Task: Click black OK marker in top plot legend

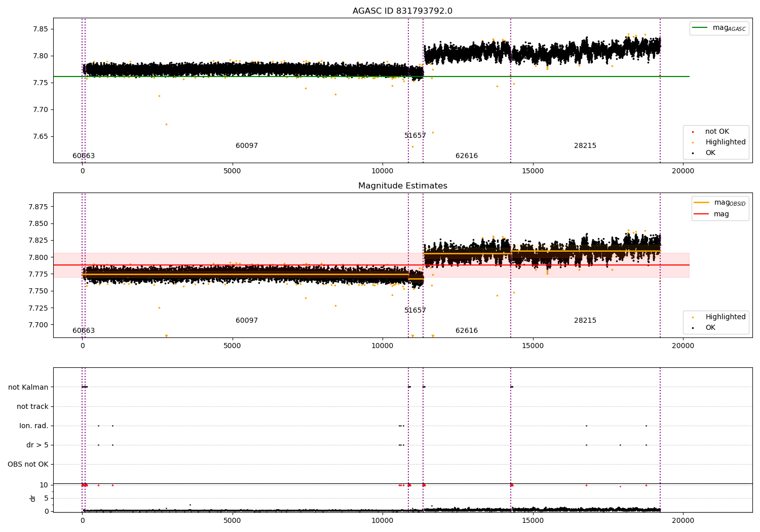Action: pyautogui.click(x=693, y=153)
